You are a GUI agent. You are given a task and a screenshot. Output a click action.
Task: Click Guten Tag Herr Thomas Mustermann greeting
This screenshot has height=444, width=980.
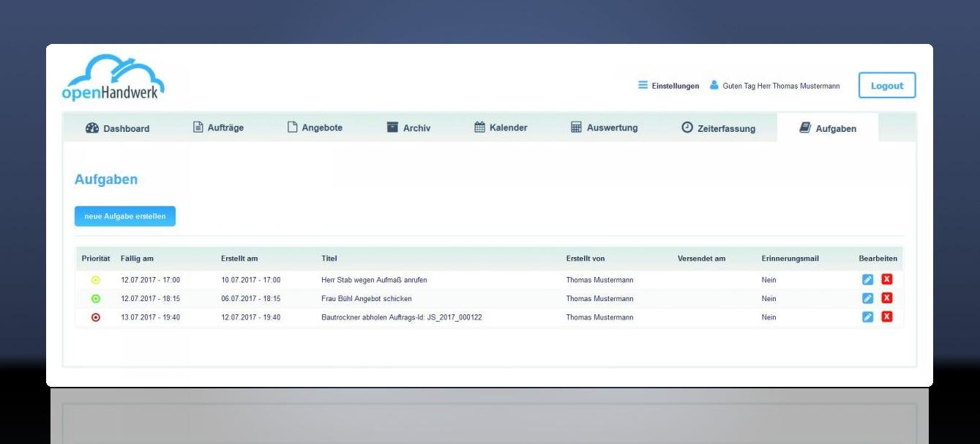[781, 86]
